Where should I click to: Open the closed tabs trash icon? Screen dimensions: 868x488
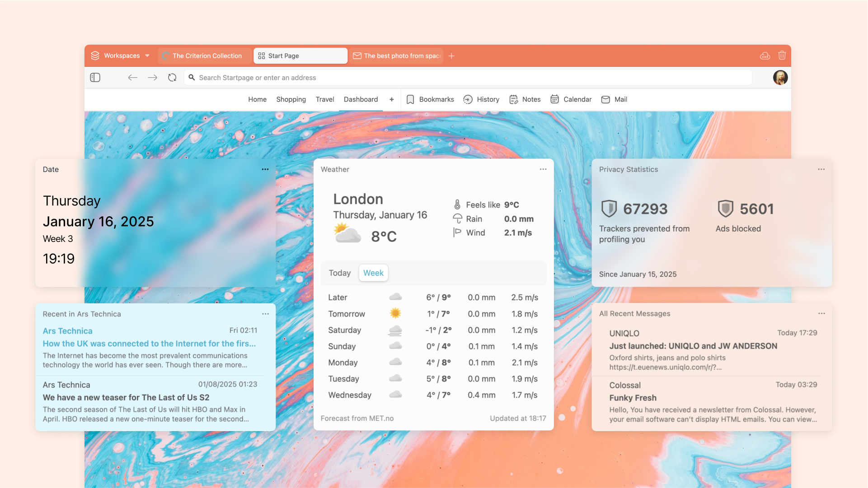click(782, 56)
